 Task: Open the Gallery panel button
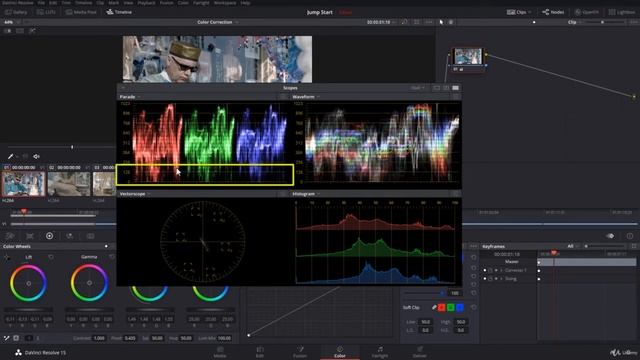(x=16, y=12)
